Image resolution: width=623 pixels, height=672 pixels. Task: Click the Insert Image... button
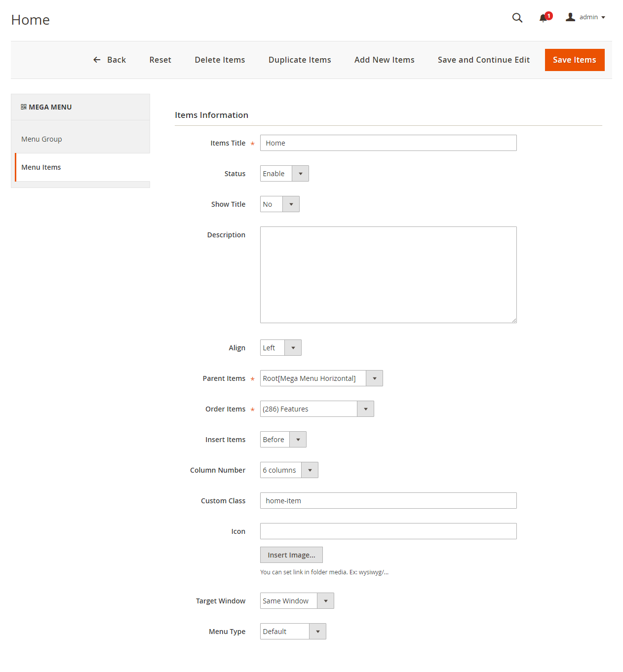click(x=291, y=555)
